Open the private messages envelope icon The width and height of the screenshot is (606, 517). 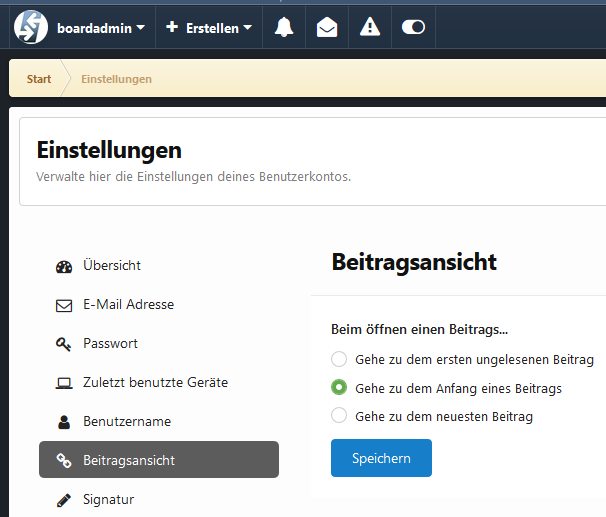[x=327, y=27]
